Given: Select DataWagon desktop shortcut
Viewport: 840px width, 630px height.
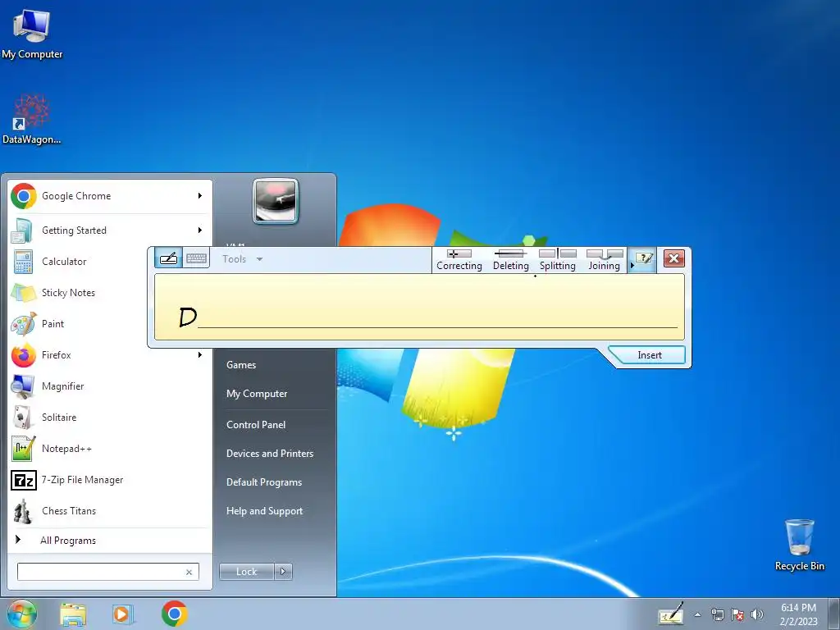Looking at the screenshot, I should click(x=32, y=119).
